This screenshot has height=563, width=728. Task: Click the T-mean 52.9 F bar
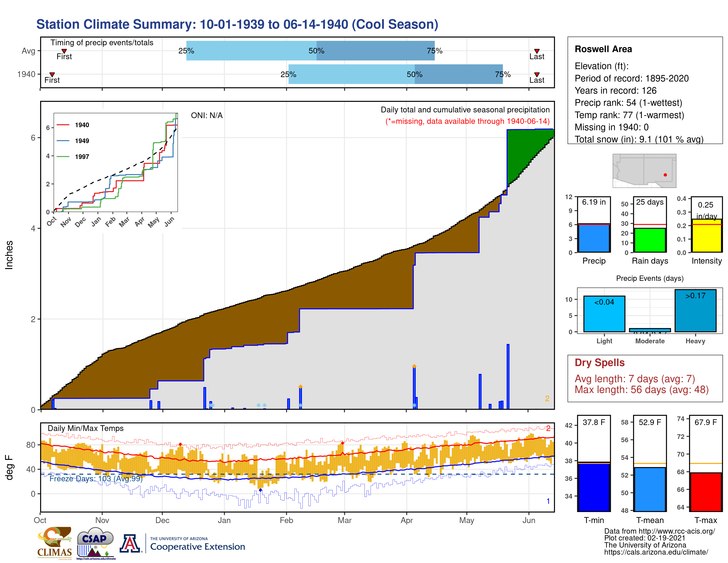tap(650, 489)
